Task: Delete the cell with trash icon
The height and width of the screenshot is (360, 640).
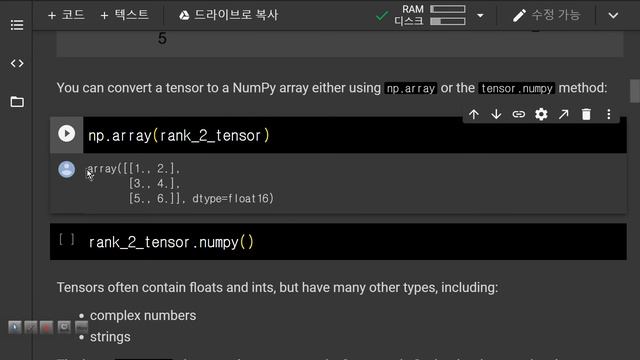Action: pyautogui.click(x=586, y=114)
